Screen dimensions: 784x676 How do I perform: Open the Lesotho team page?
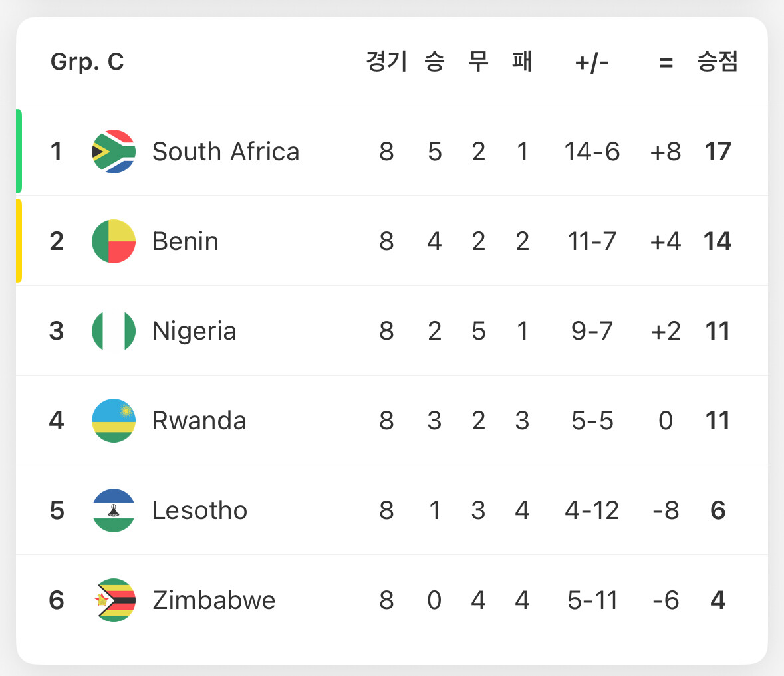tap(199, 510)
